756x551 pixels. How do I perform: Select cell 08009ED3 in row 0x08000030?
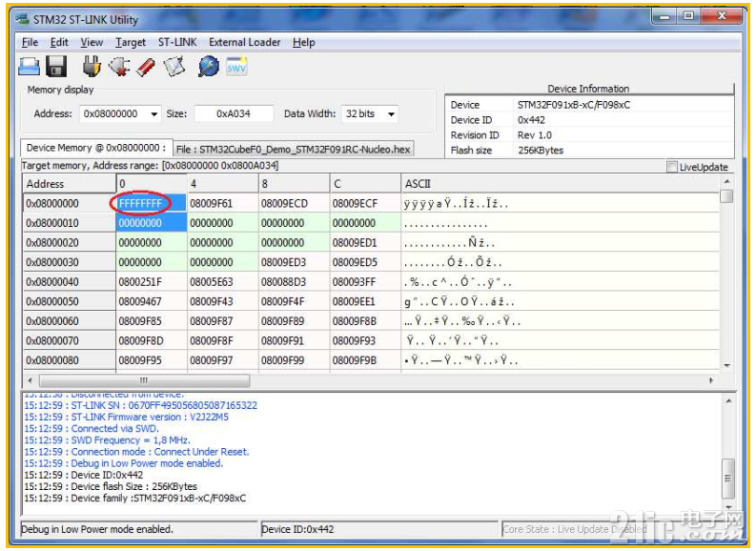pos(294,262)
